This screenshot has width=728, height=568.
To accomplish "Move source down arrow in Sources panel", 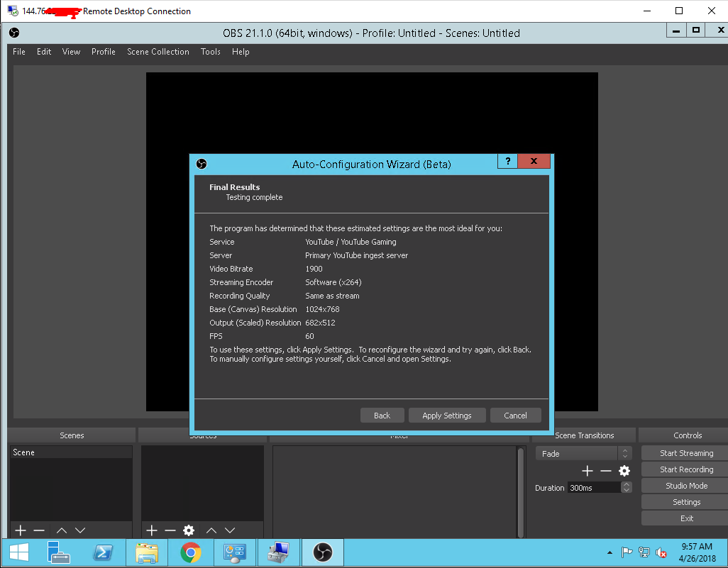I will pos(230,530).
